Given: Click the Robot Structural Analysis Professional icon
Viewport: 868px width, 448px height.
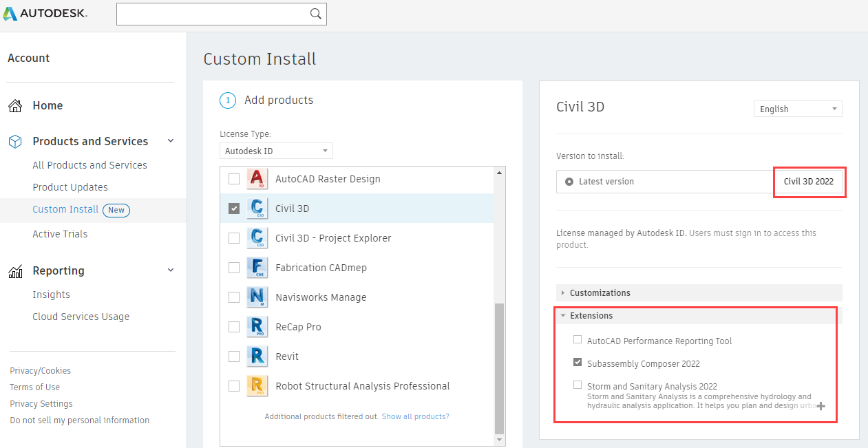Looking at the screenshot, I should [x=257, y=386].
